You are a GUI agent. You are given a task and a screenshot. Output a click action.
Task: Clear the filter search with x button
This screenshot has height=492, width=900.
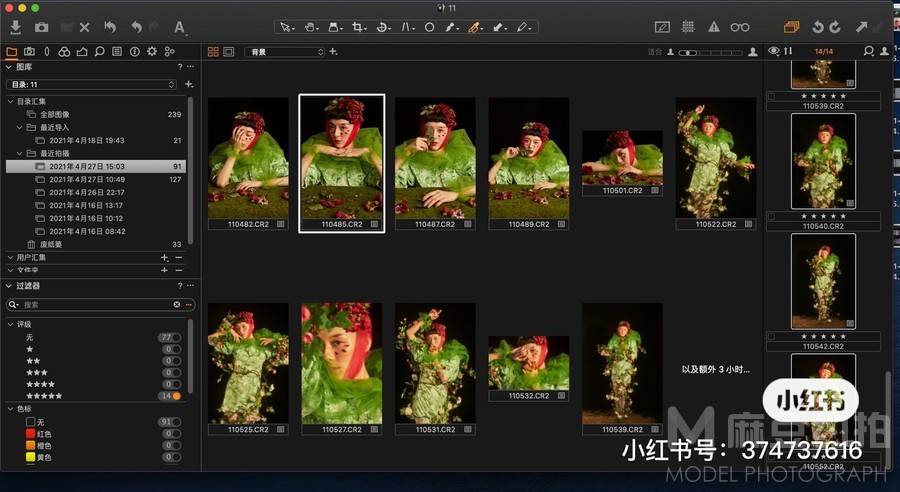click(176, 304)
